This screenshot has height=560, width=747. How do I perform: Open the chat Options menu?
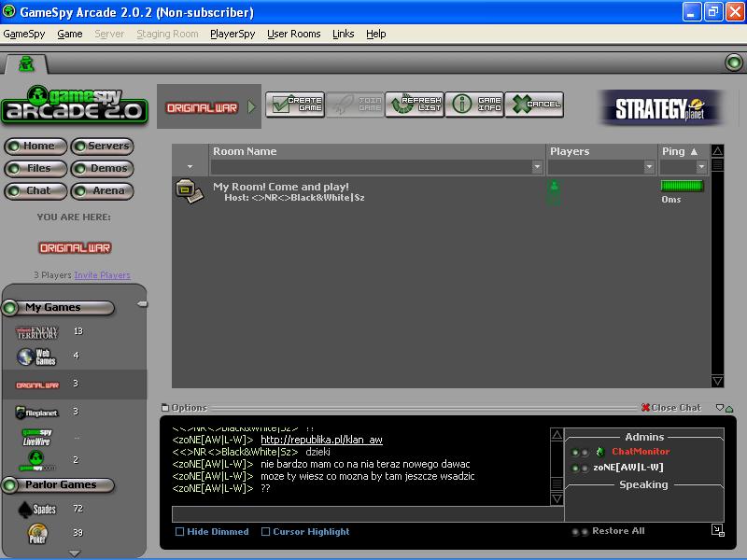point(184,408)
